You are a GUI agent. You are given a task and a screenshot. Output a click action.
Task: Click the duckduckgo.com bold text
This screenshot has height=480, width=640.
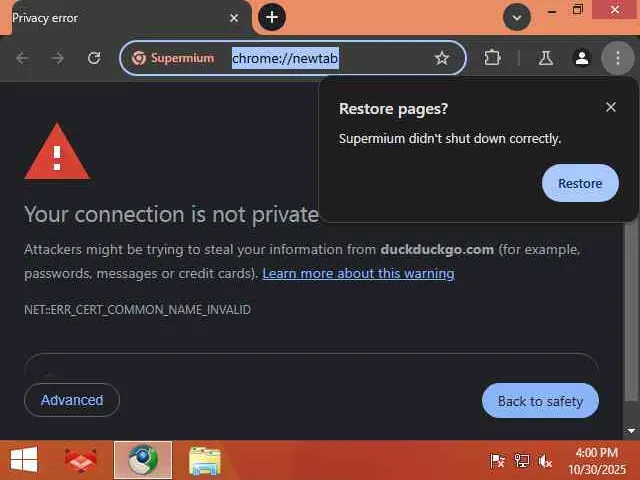437,249
